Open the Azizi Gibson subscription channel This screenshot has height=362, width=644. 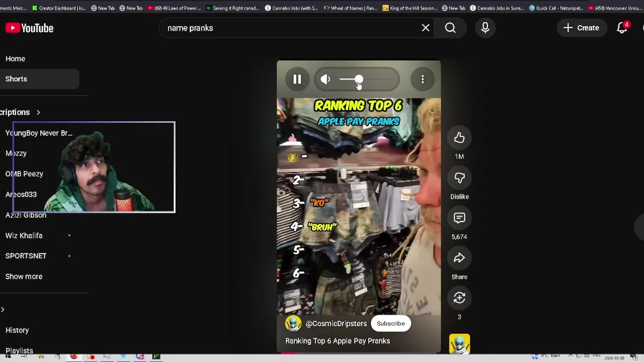(26, 215)
